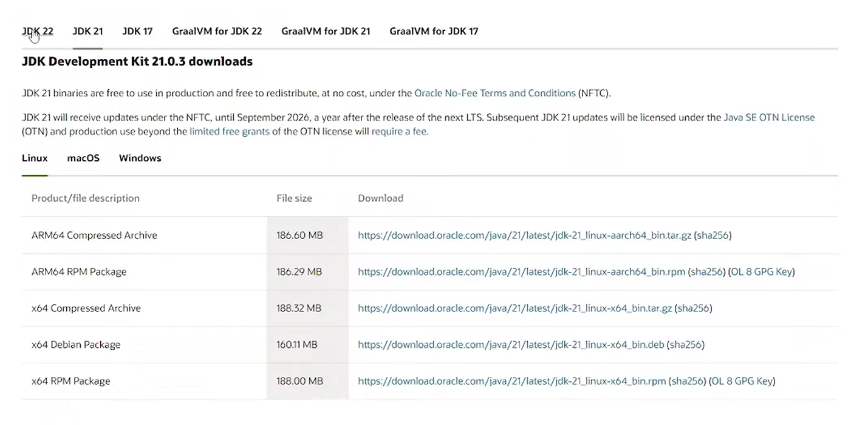Click the x64 RPM Package description
Screen dimensions: 868x425
(x=71, y=381)
